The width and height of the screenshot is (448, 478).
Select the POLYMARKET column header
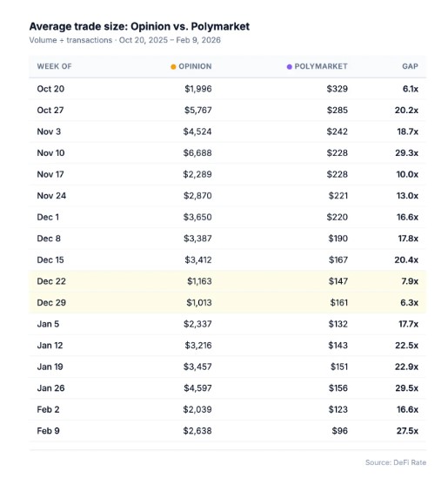[321, 66]
